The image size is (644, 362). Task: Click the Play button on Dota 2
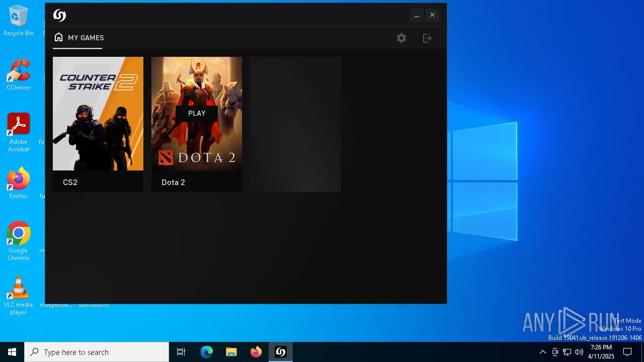point(197,114)
